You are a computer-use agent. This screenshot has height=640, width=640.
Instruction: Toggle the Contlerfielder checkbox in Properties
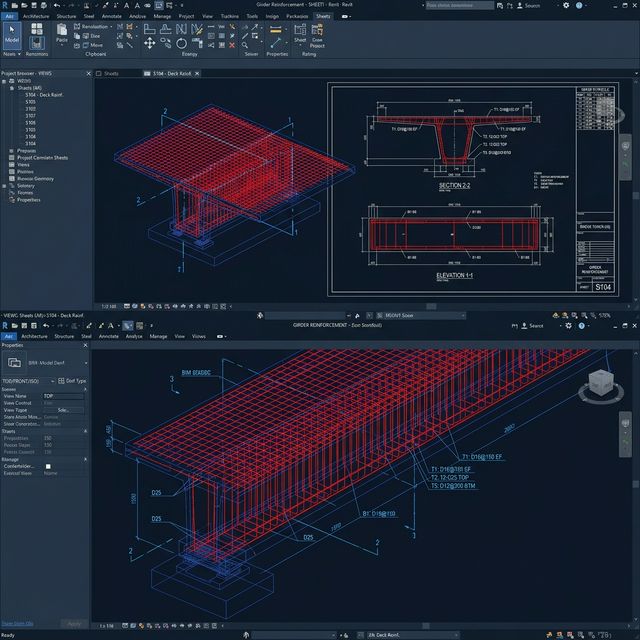point(48,466)
